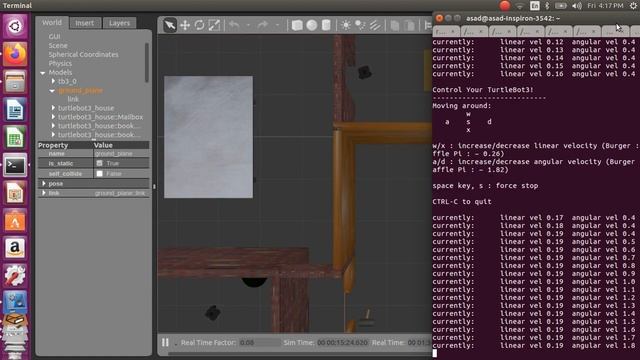Open the volume indicator menu
640x360 pixels.
point(577,6)
